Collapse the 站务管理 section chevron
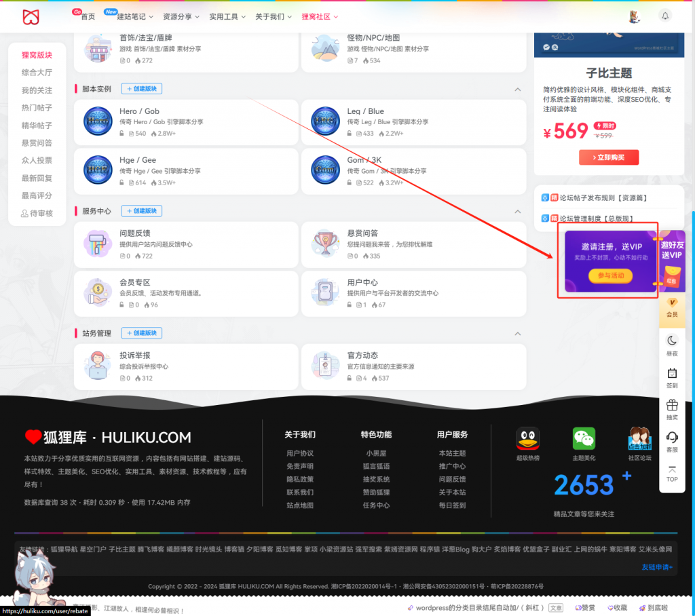Viewport: 695px width, 616px height. 517,333
